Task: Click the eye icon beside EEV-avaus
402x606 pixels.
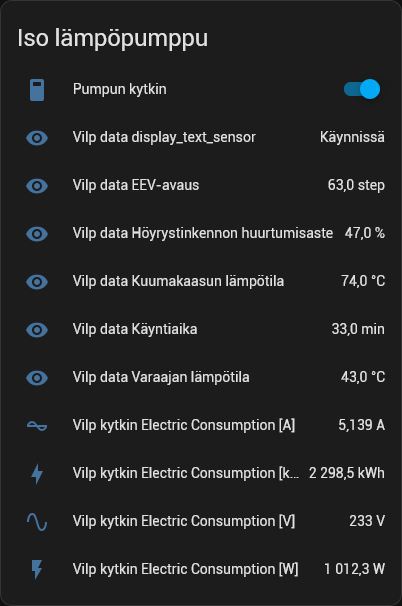Action: coord(37,186)
